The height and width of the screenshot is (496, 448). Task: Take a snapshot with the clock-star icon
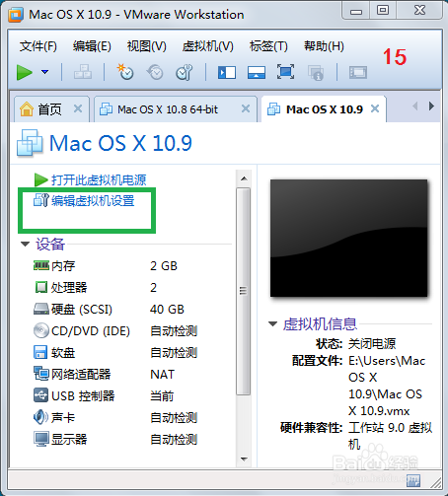pos(125,72)
